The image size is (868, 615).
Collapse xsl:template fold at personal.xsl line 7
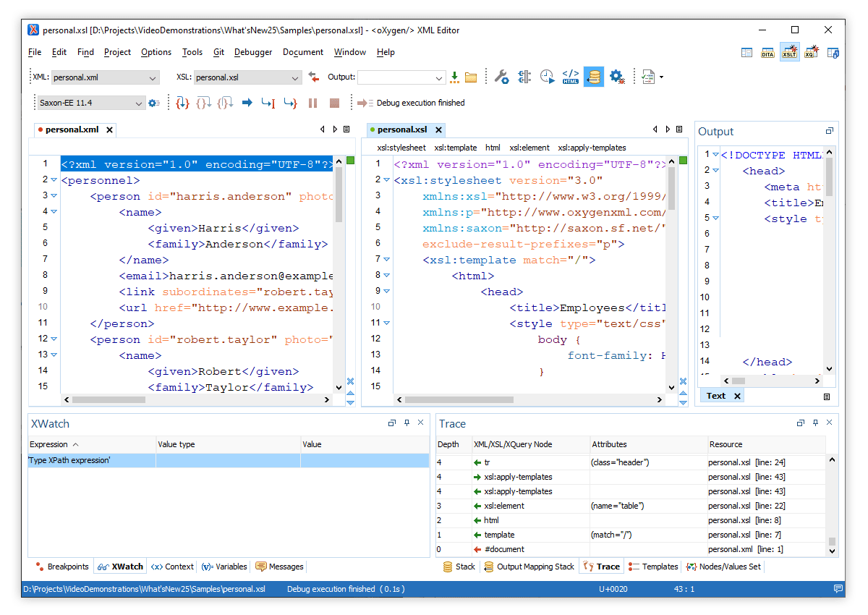pos(386,259)
